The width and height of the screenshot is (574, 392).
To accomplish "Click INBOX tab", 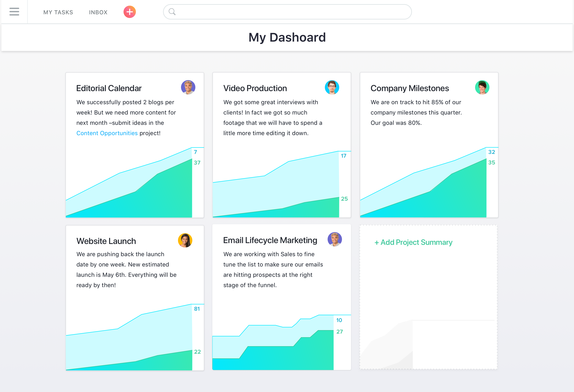I will [x=98, y=12].
